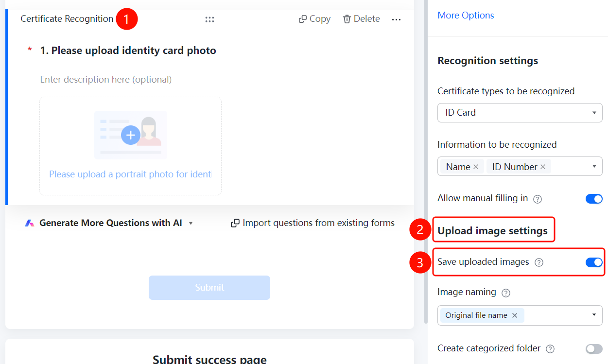
Task: Open the three-dot more menu
Action: (x=397, y=19)
